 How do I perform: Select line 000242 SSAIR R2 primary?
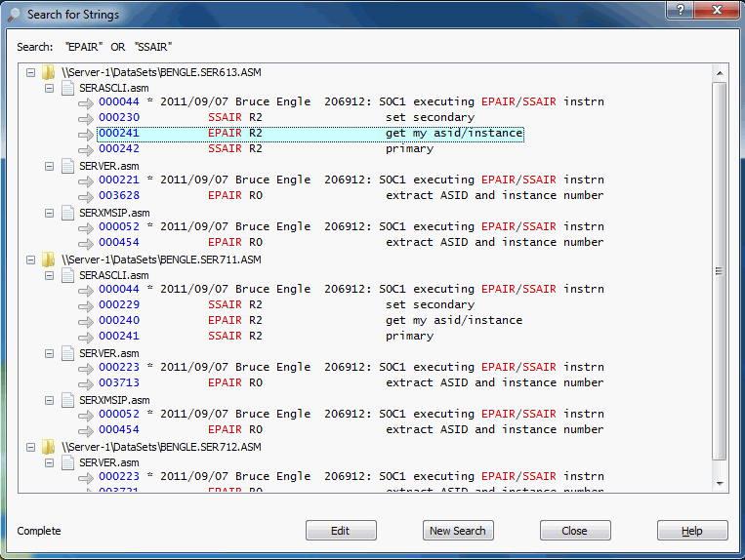tap(266, 148)
